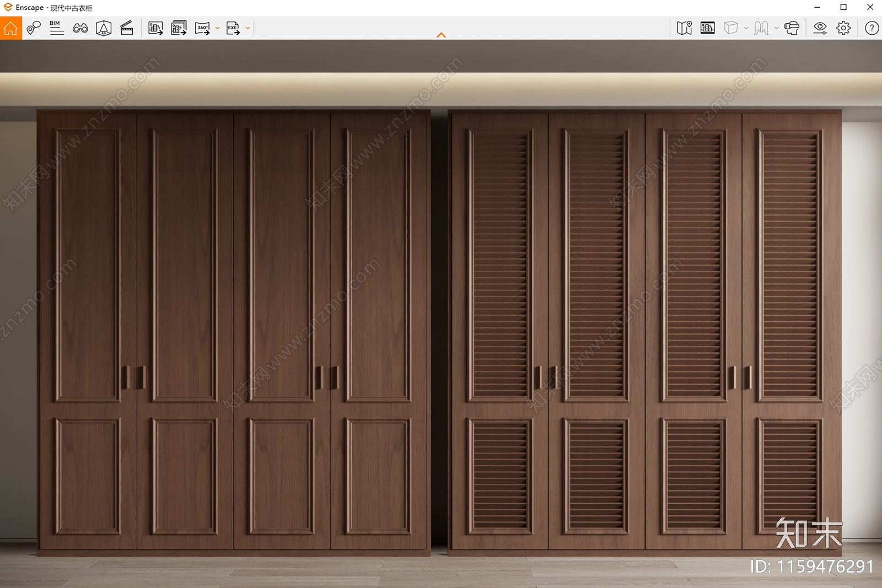The height and width of the screenshot is (588, 882).
Task: Click the binoculars Safe Frame icon
Action: [80, 28]
